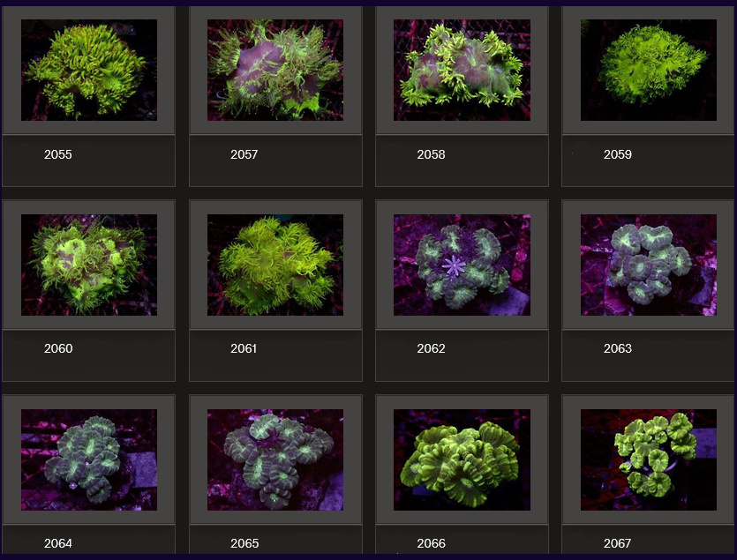This screenshot has width=737, height=560.
Task: Select the 2063 caption label
Action: click(x=618, y=348)
